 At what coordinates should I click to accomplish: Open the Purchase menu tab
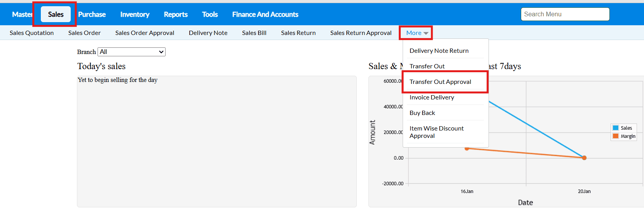click(92, 14)
